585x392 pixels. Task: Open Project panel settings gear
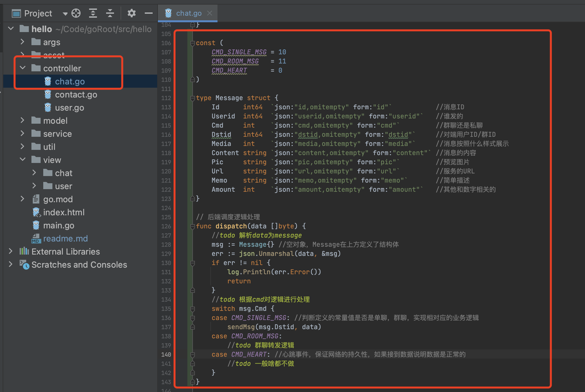pyautogui.click(x=132, y=13)
